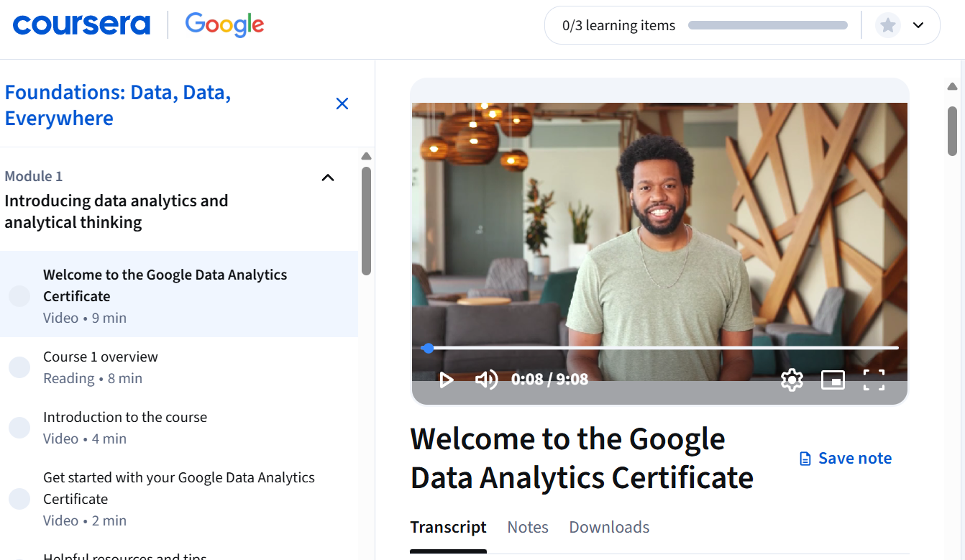Click the Reading • 8 min label
The height and width of the screenshot is (560, 965).
(93, 378)
